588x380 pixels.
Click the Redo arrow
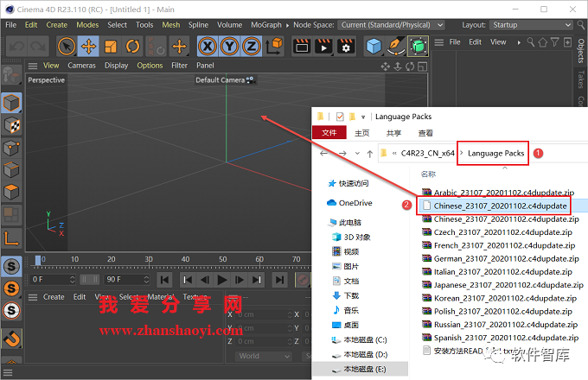pos(38,47)
